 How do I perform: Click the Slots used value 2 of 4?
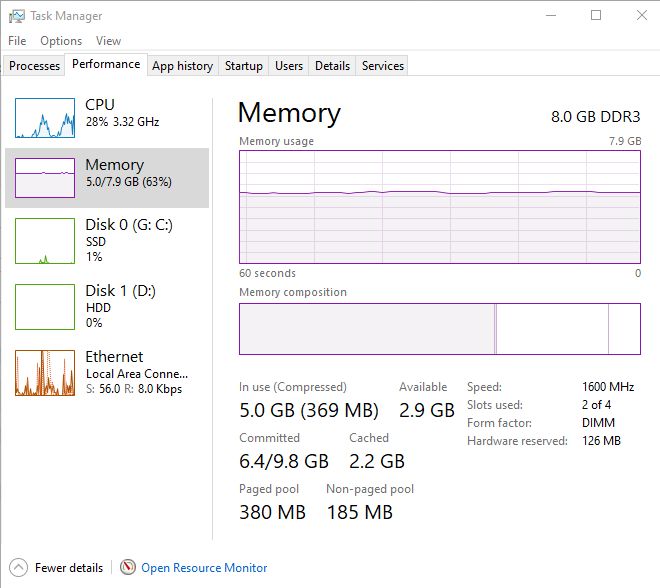[596, 404]
